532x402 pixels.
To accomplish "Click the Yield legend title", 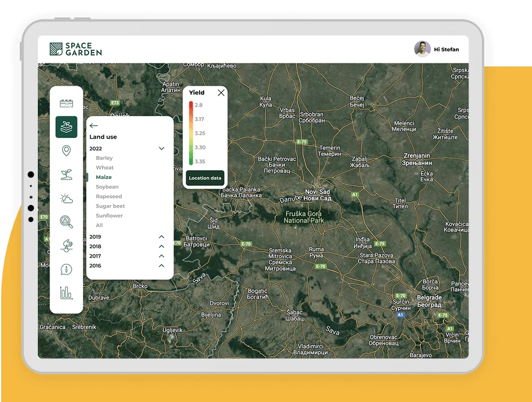I will click(197, 93).
